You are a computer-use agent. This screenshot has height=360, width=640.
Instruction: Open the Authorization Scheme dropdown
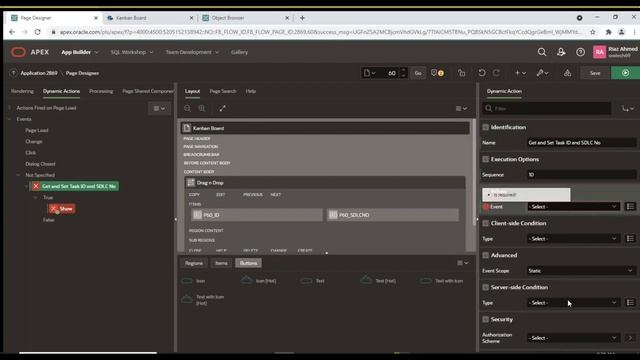[573, 338]
